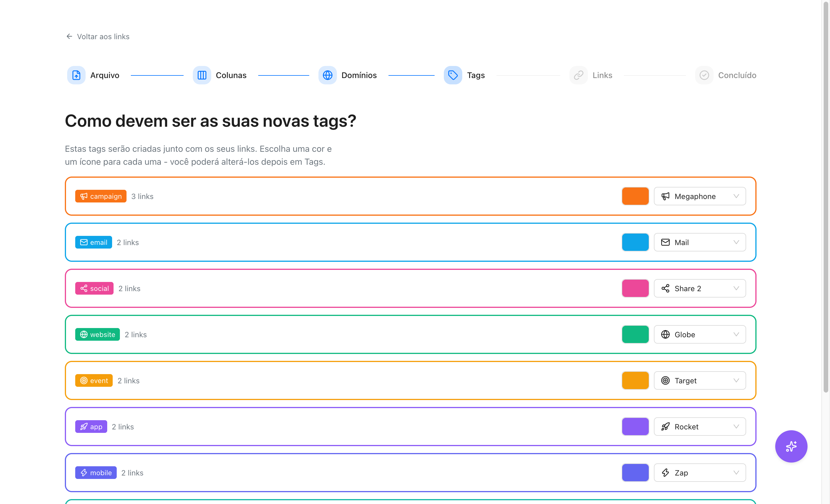The height and width of the screenshot is (504, 830).
Task: Click the Domínios step globe icon
Action: point(327,75)
